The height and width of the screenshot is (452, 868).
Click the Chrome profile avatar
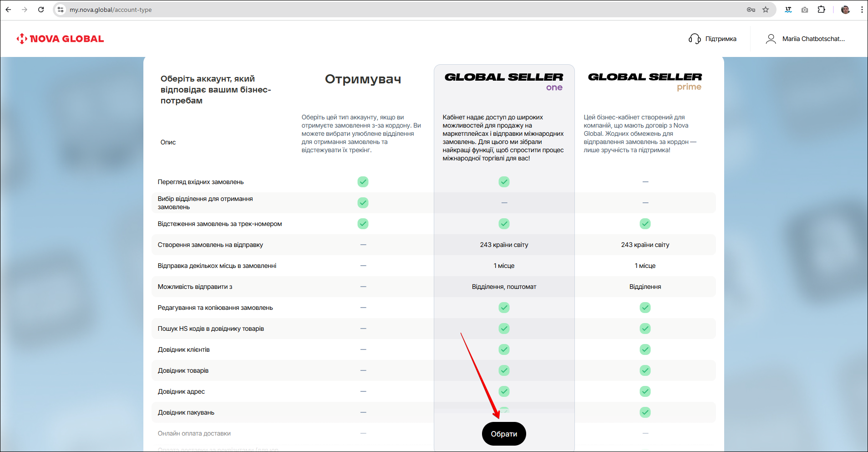click(x=845, y=10)
